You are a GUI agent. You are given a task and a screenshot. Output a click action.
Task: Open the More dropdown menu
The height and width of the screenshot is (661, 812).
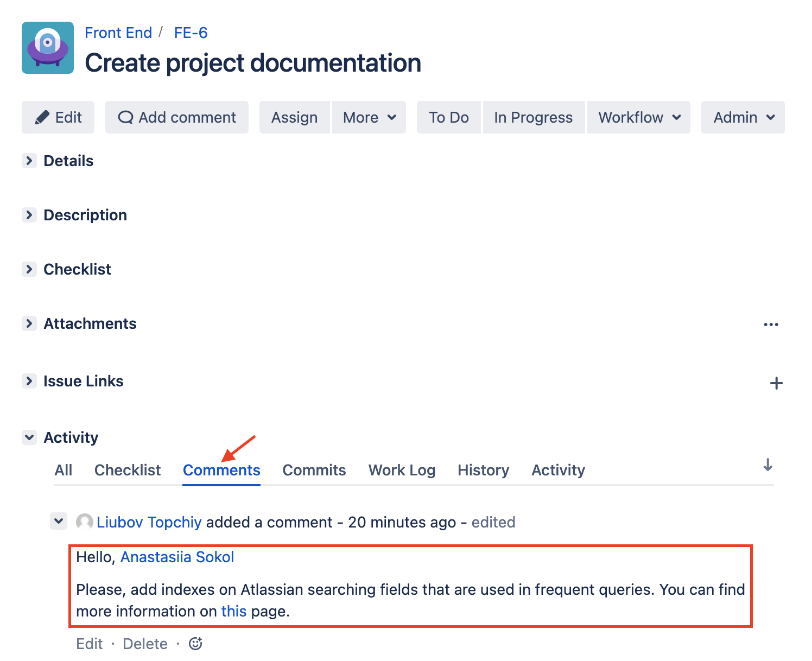(x=369, y=117)
